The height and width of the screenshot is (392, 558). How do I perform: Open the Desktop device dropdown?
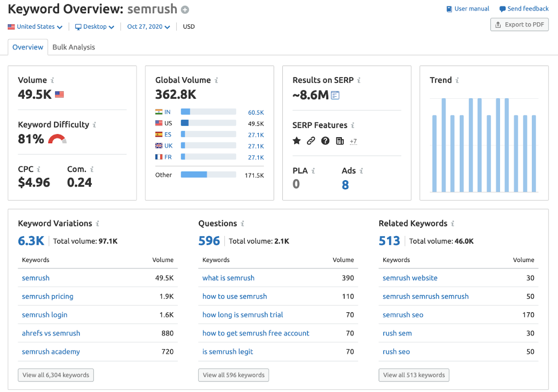pos(95,27)
